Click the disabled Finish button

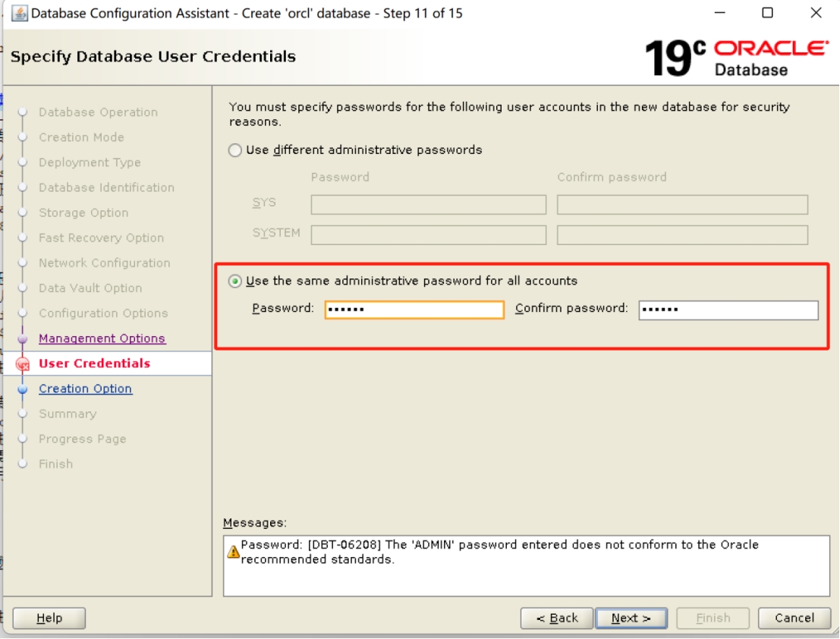click(x=713, y=618)
